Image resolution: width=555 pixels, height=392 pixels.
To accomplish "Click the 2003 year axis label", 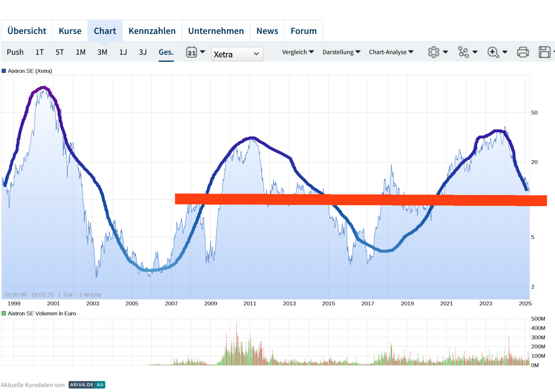I will point(93,303).
